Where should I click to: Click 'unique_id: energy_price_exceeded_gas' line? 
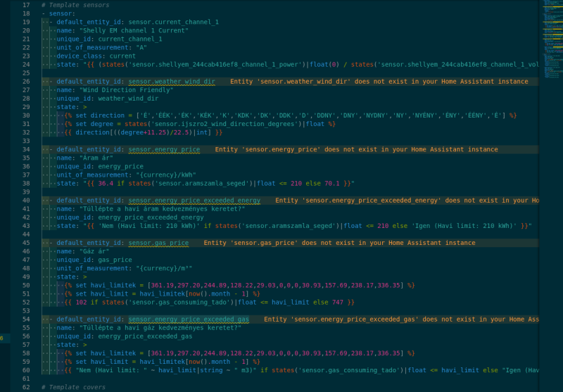pos(125,336)
